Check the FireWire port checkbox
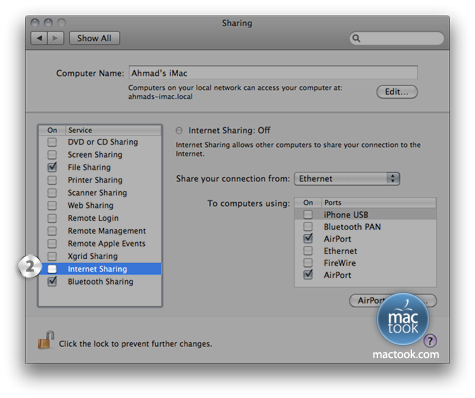This screenshot has height=398, width=475. tap(308, 263)
